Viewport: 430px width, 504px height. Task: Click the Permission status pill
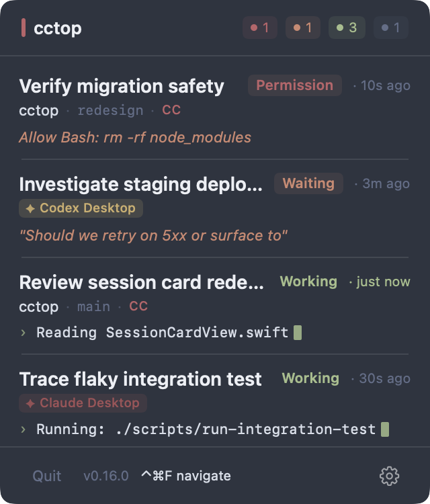[x=295, y=85]
